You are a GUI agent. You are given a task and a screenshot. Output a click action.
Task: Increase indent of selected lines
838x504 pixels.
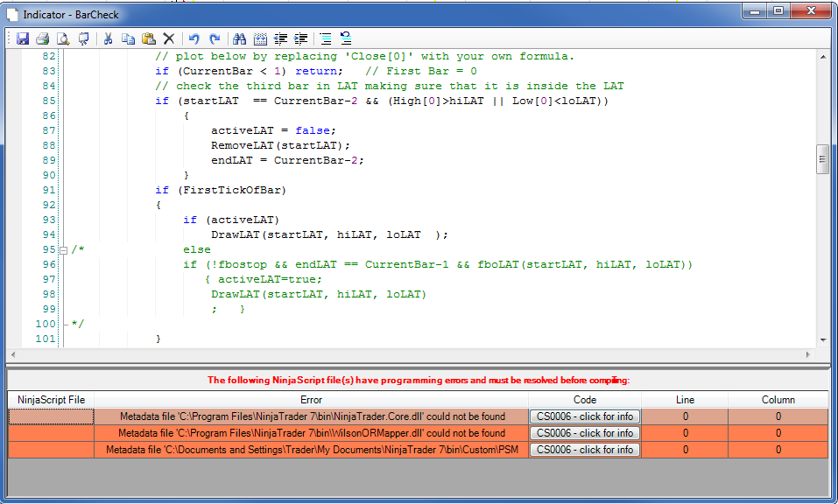(x=301, y=38)
